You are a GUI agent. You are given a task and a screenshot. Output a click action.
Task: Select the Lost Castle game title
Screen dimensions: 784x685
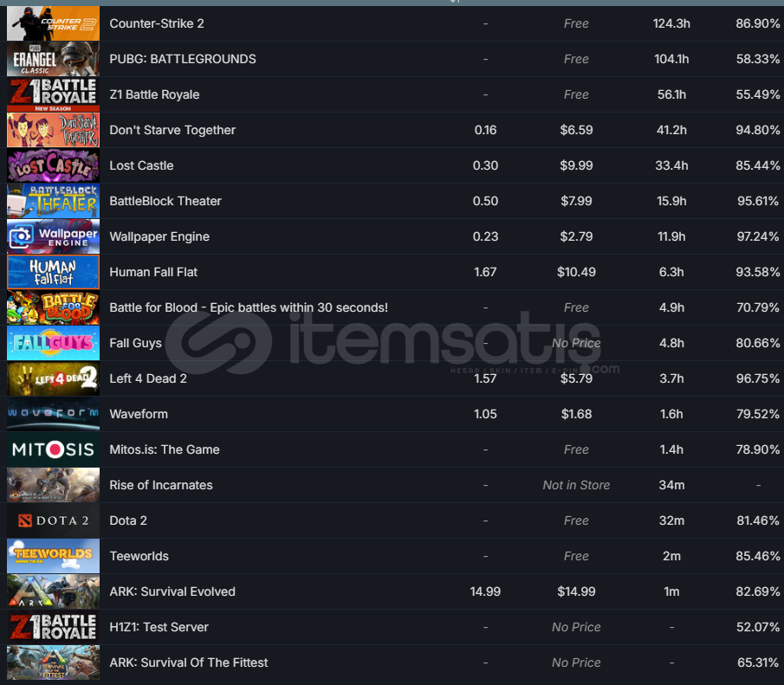[141, 165]
